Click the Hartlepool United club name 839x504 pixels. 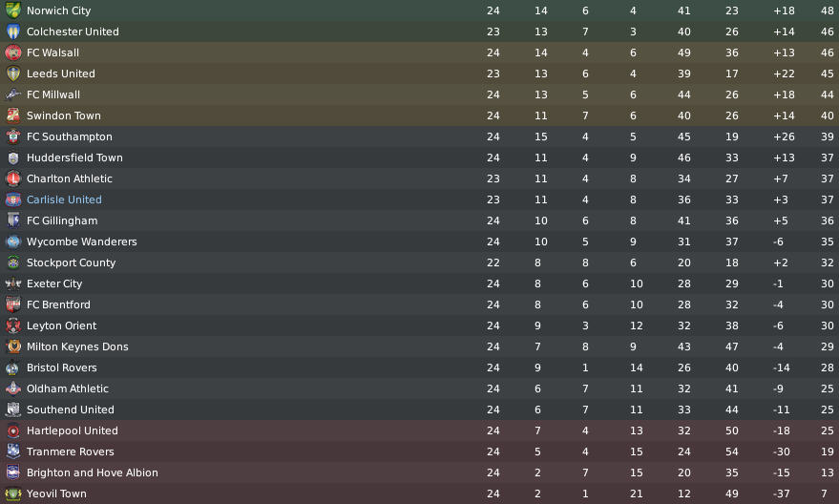click(73, 430)
